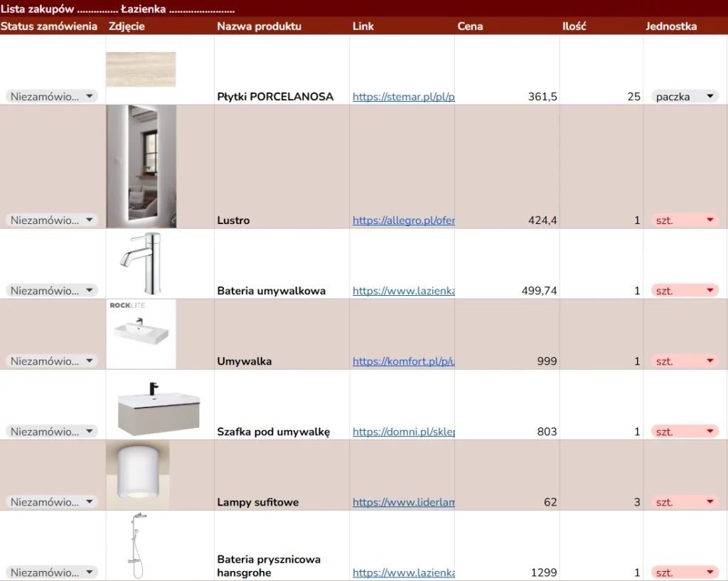Click the Nazwa produktu header cell
This screenshot has height=581, width=728.
click(259, 26)
